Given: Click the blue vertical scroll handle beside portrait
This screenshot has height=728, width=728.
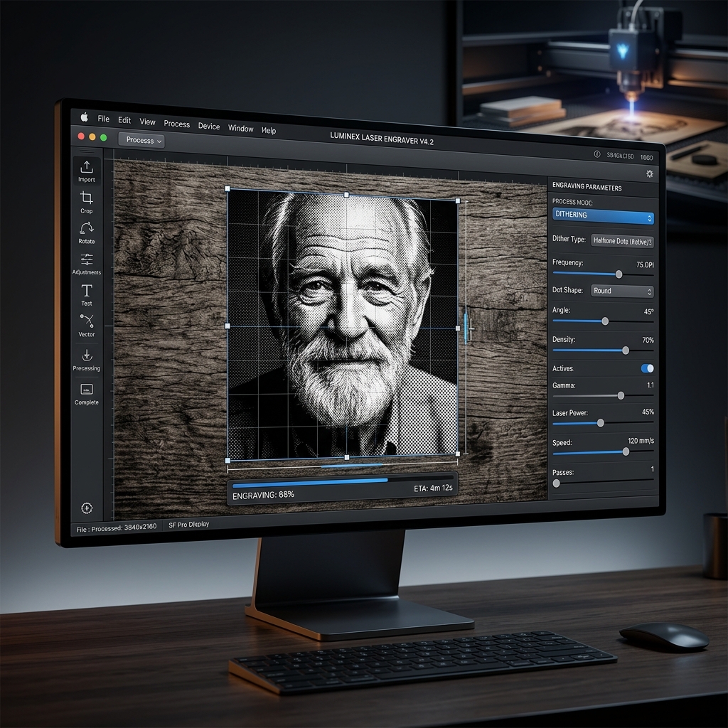Looking at the screenshot, I should tap(466, 328).
